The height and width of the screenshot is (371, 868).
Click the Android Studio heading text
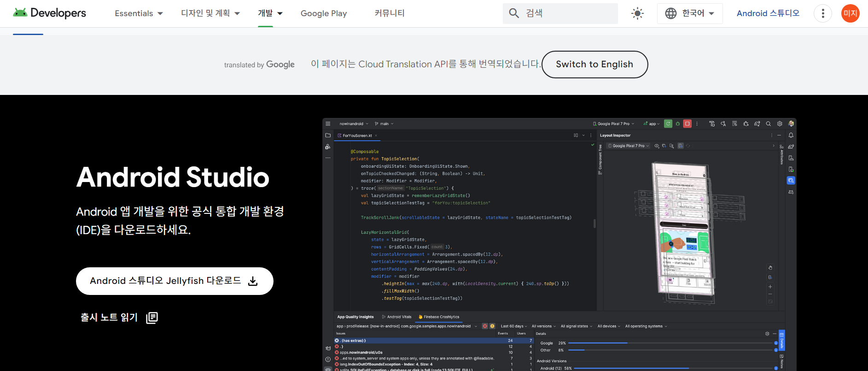click(173, 177)
